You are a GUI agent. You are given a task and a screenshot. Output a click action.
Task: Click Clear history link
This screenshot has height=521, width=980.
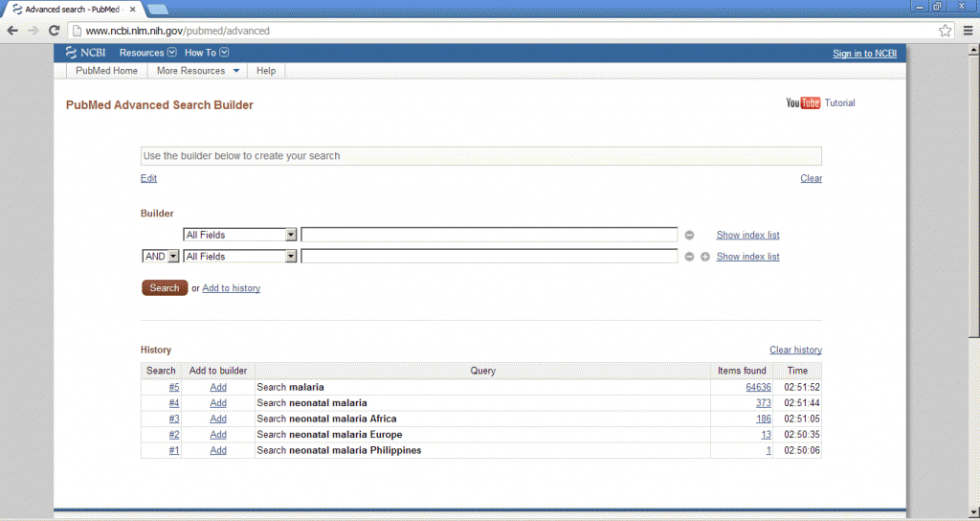[x=795, y=351]
